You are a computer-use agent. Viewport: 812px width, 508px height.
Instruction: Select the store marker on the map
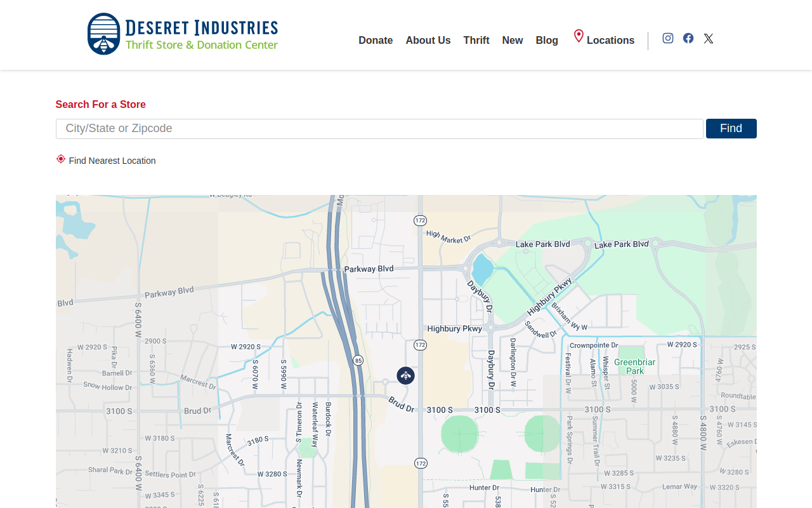click(x=406, y=375)
